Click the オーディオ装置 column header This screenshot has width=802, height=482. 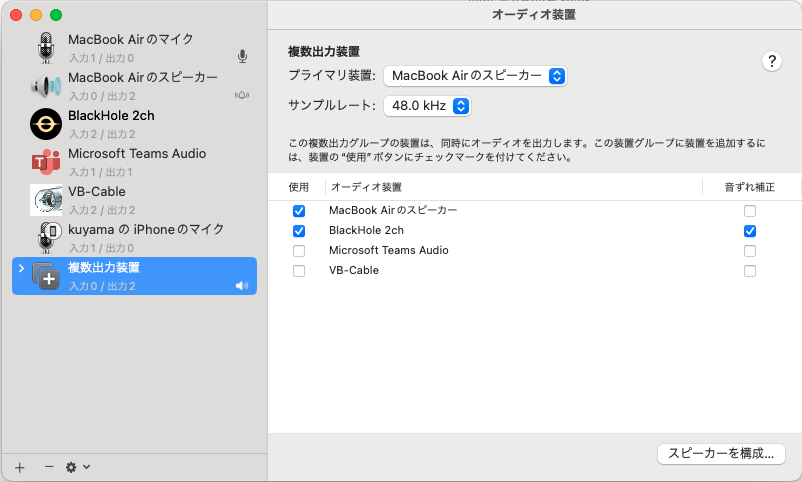[x=366, y=187]
